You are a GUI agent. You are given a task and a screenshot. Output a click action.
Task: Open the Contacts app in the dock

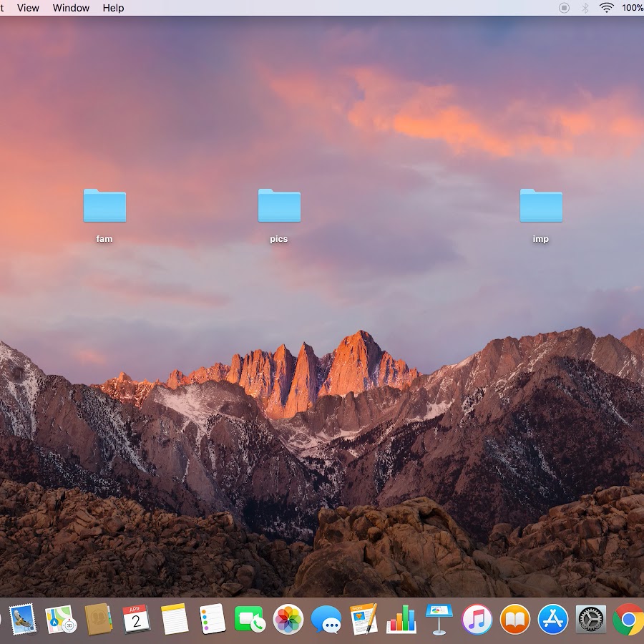(98, 619)
